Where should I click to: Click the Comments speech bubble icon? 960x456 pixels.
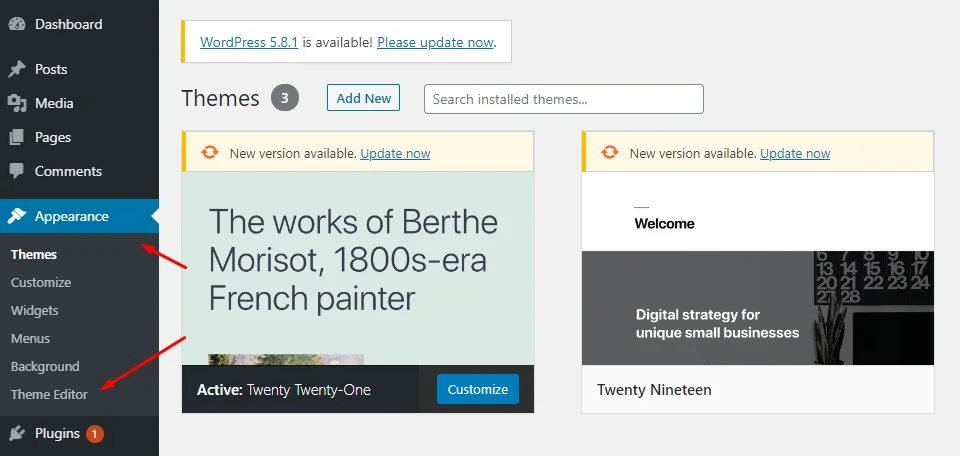click(17, 171)
